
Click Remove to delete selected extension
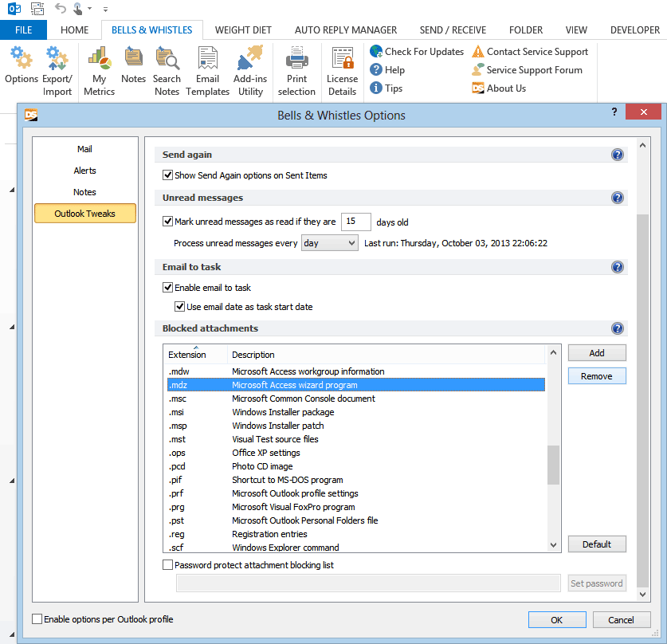point(597,376)
